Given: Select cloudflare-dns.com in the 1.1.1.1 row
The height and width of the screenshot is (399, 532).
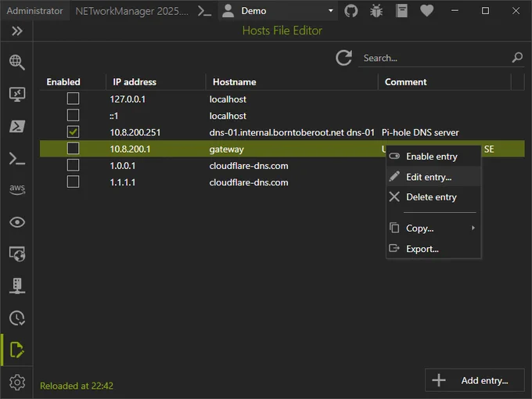Looking at the screenshot, I should point(249,182).
